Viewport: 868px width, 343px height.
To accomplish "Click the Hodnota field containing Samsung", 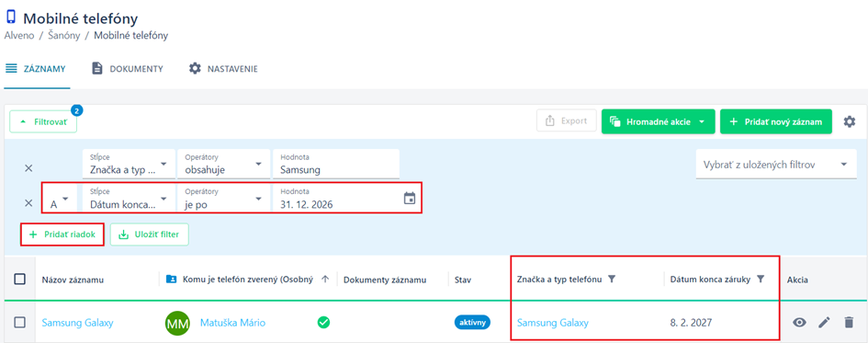I will click(x=336, y=164).
